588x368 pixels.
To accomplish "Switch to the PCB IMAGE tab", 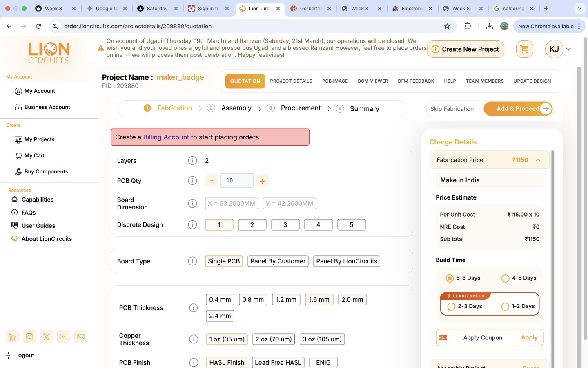I will [x=335, y=81].
